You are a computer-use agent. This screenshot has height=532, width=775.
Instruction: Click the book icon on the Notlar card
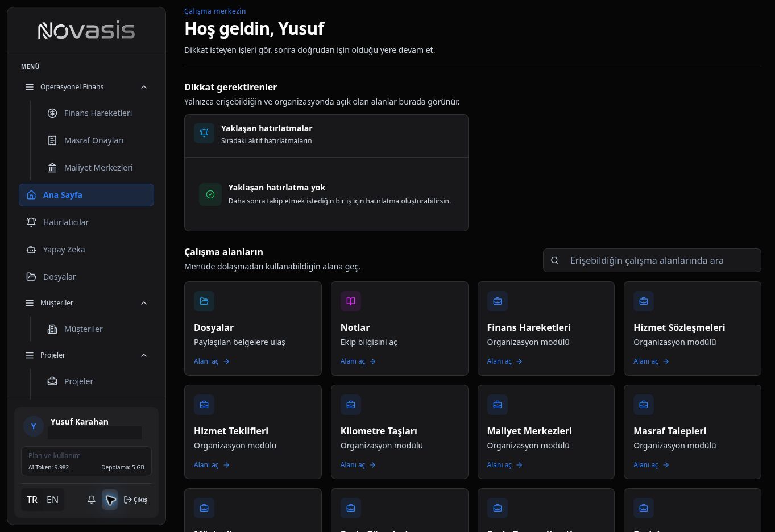tap(351, 301)
